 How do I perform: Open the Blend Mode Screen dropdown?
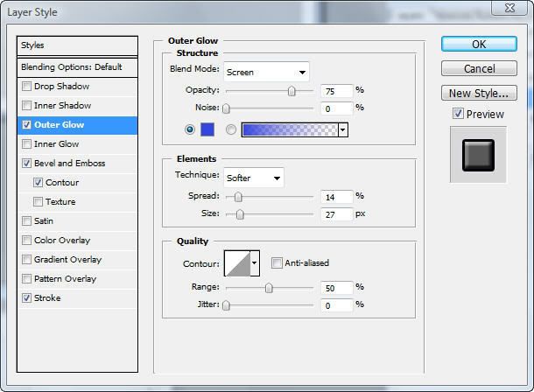point(266,72)
